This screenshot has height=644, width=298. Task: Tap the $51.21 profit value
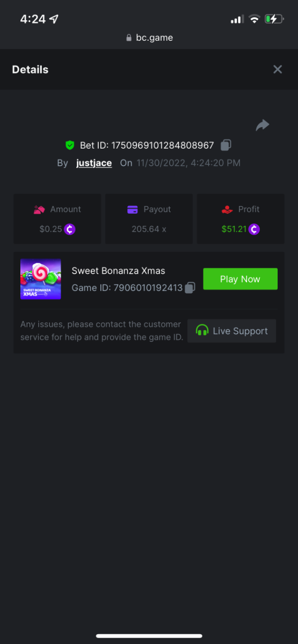(234, 229)
